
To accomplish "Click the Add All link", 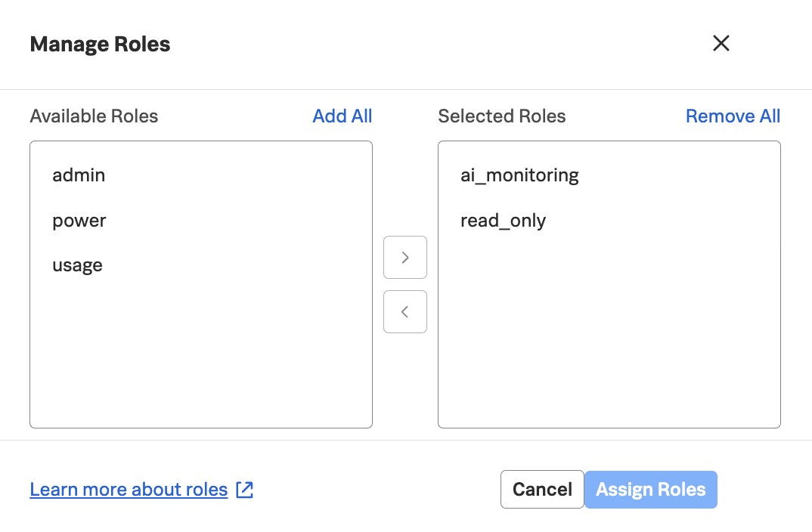I will click(342, 116).
